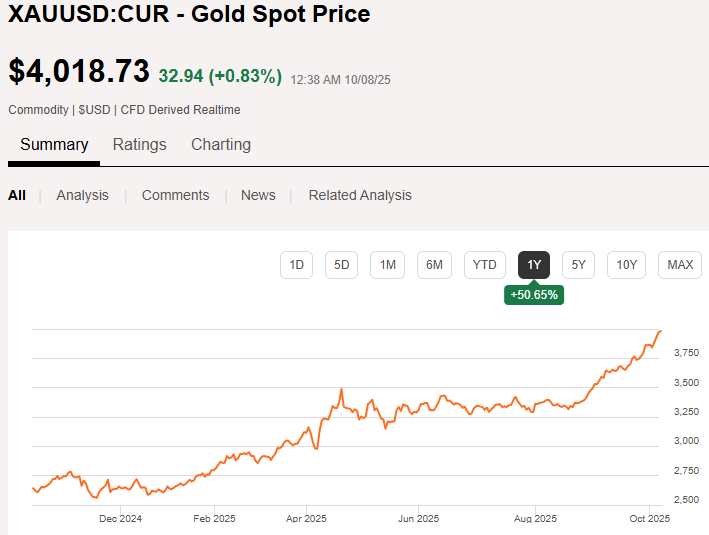
Task: Select the 5Y time range
Action: [578, 265]
